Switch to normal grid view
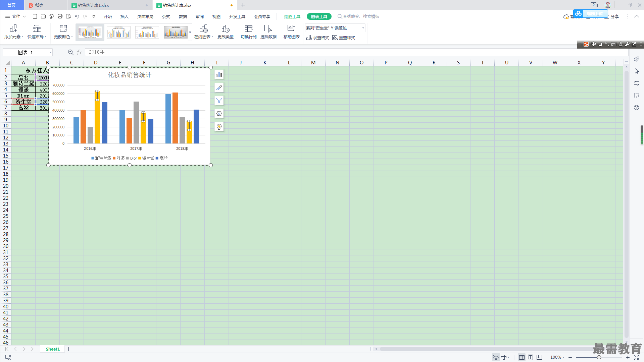 (522, 357)
